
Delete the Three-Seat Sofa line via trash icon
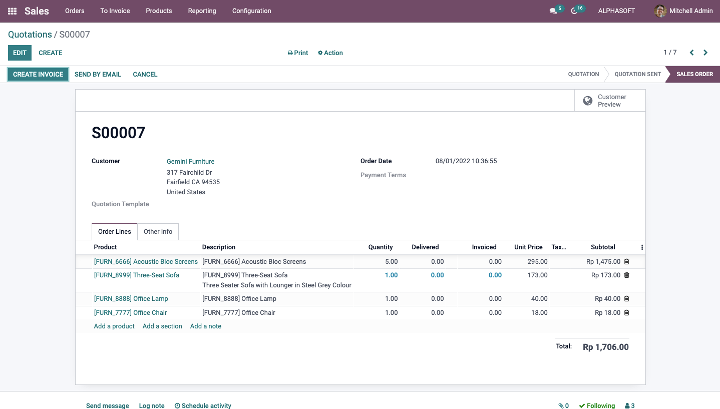[x=627, y=274]
